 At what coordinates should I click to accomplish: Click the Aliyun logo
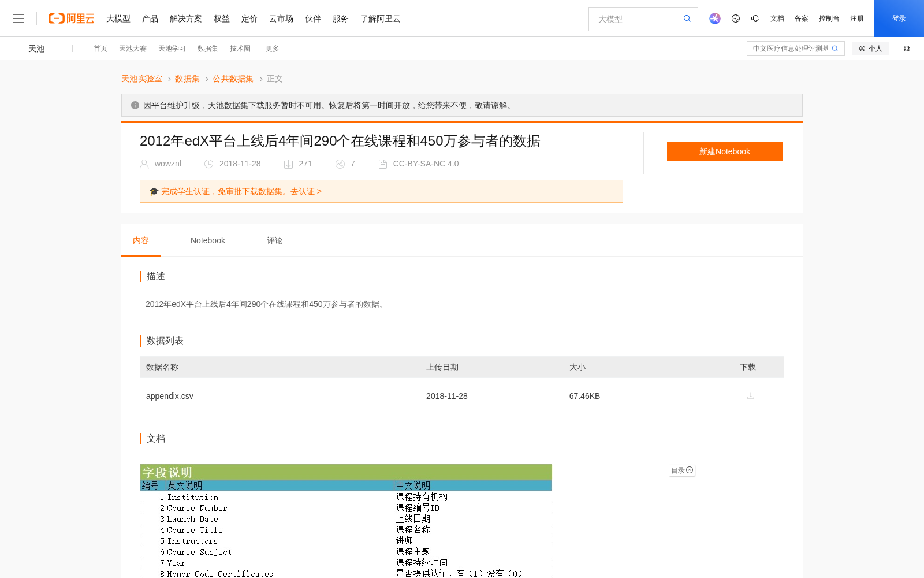point(71,18)
